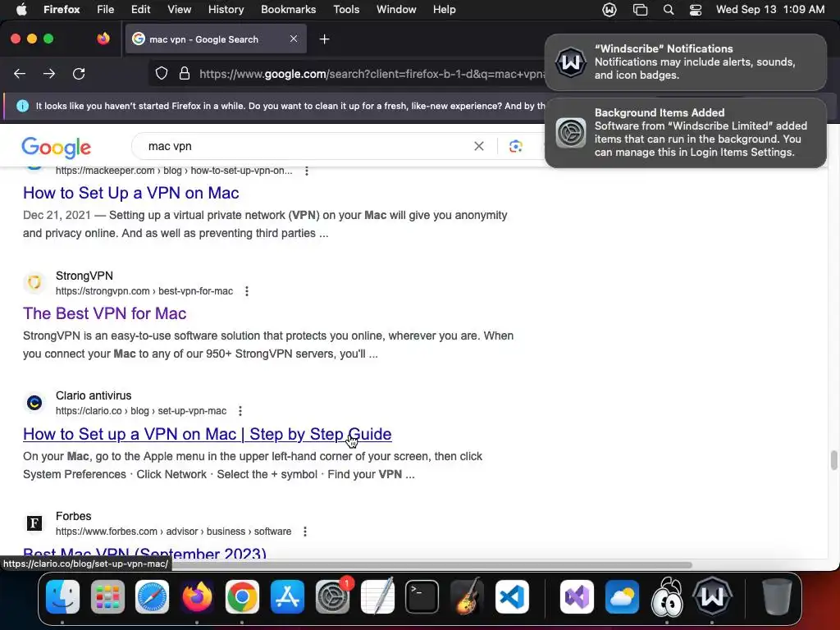Open more options for Clario antivirus result
Image resolution: width=840 pixels, height=630 pixels.
(x=240, y=411)
